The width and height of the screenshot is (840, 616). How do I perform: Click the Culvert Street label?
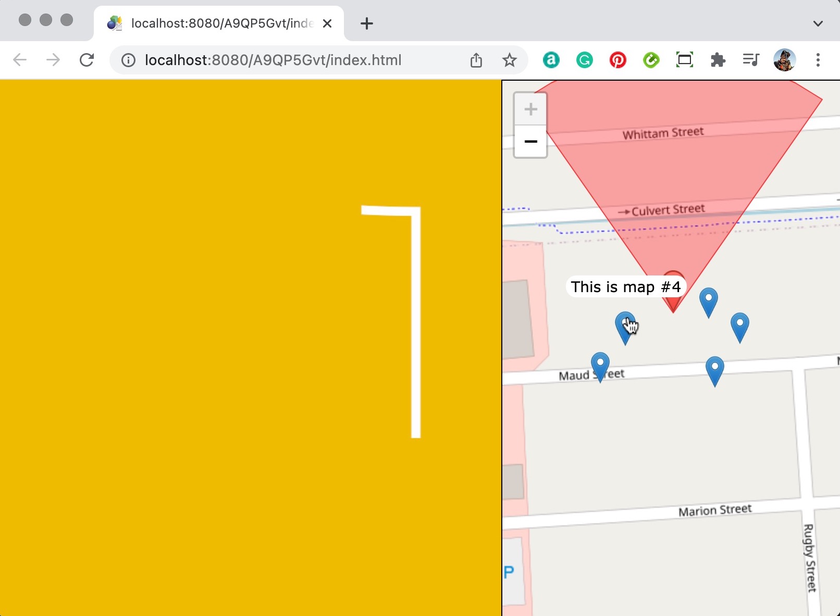tap(668, 210)
